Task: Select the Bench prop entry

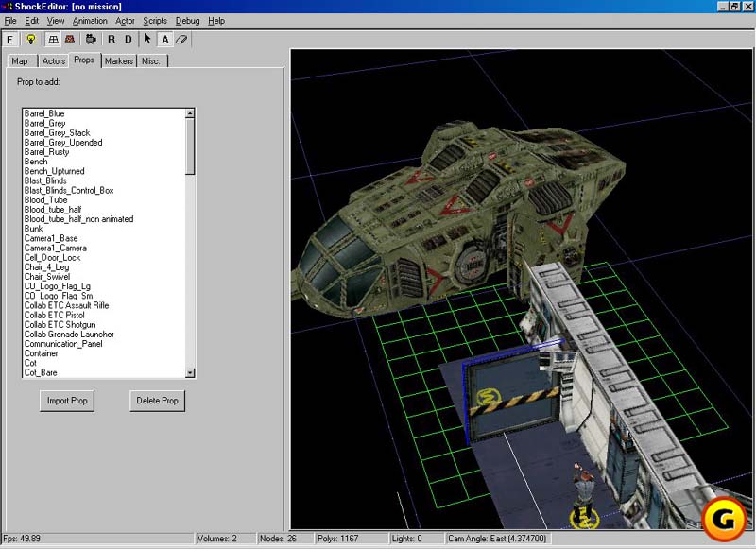Action: tap(36, 162)
